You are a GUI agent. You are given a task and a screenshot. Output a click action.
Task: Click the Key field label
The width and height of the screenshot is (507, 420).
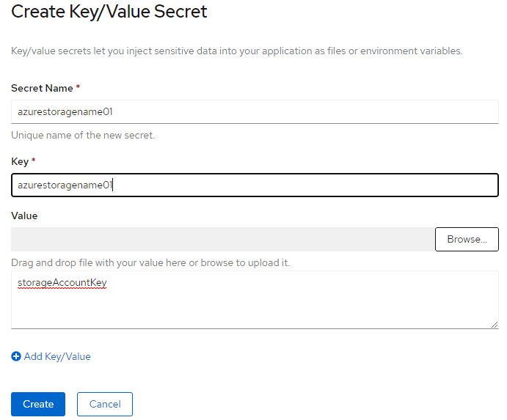coord(20,161)
